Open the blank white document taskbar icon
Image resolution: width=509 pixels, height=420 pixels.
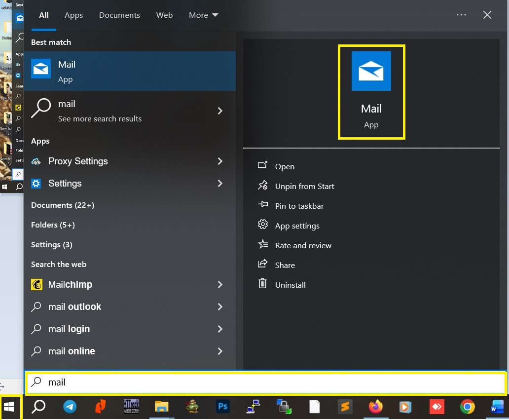[314, 406]
